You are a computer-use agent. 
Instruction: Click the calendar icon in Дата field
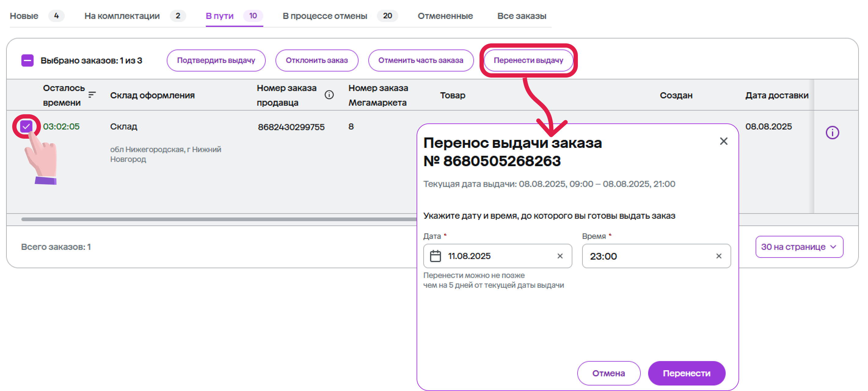[x=435, y=256]
